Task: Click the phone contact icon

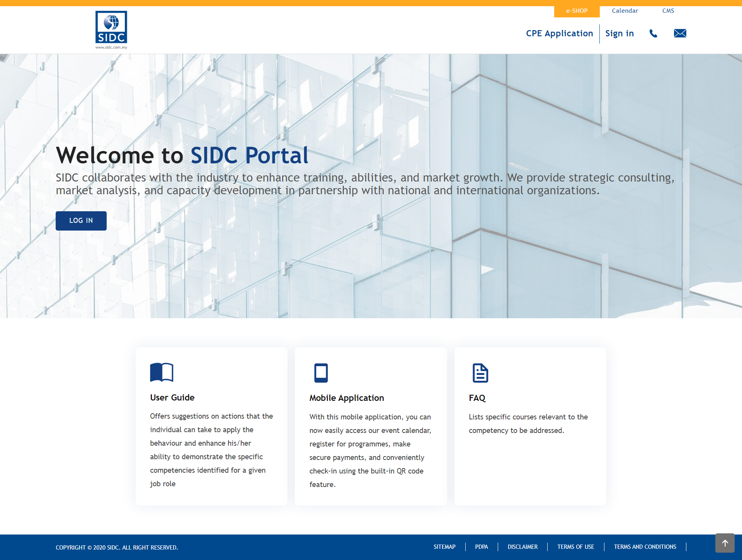Action: 653,34
